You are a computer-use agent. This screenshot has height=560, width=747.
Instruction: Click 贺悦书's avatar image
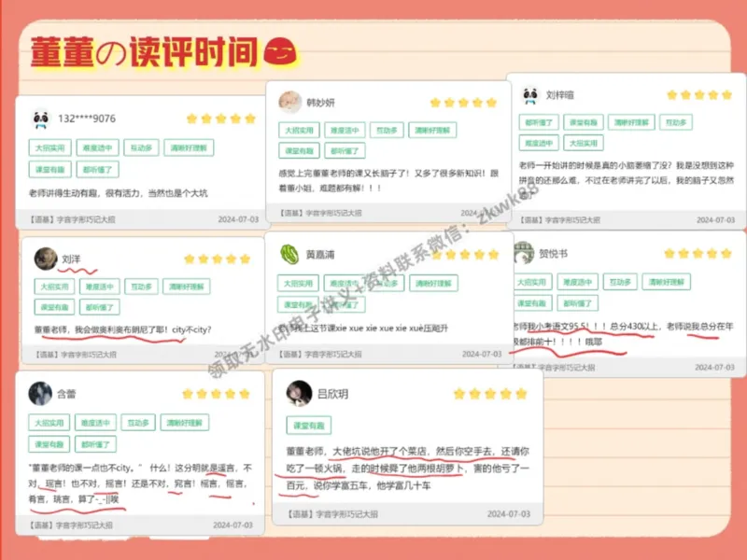(524, 253)
